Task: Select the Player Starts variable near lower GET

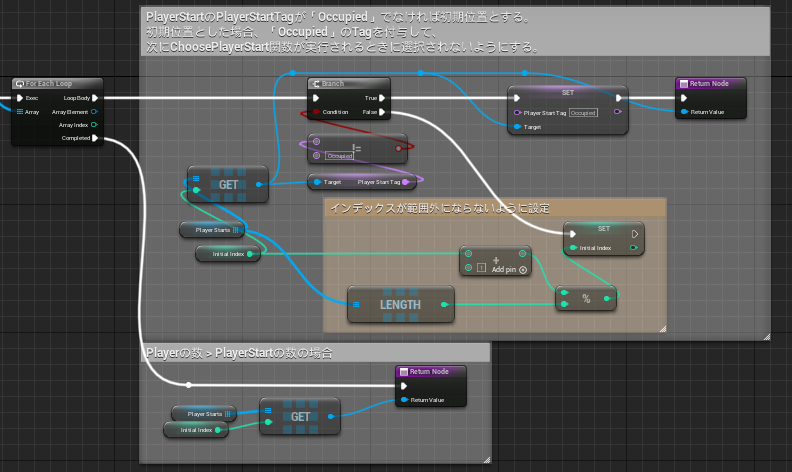Action: (204, 413)
